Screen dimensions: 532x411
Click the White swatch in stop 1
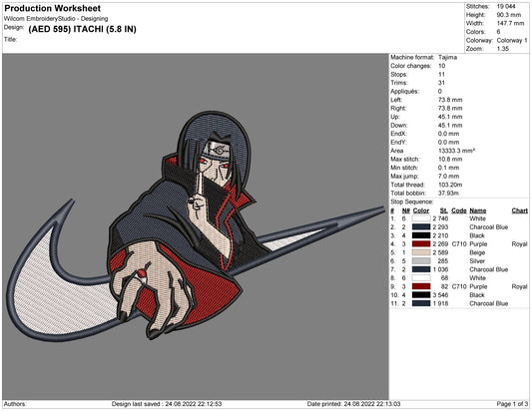coord(421,218)
